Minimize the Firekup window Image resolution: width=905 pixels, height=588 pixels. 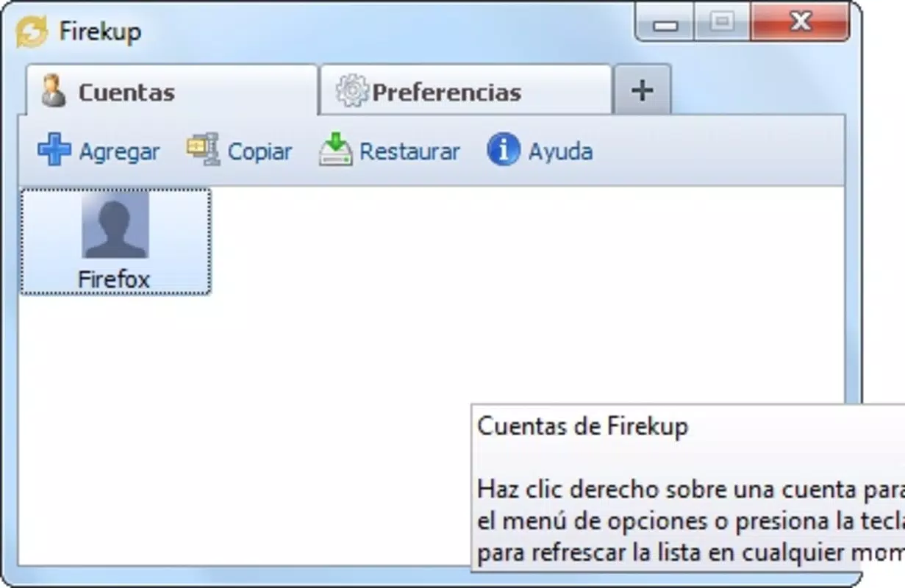pos(665,24)
